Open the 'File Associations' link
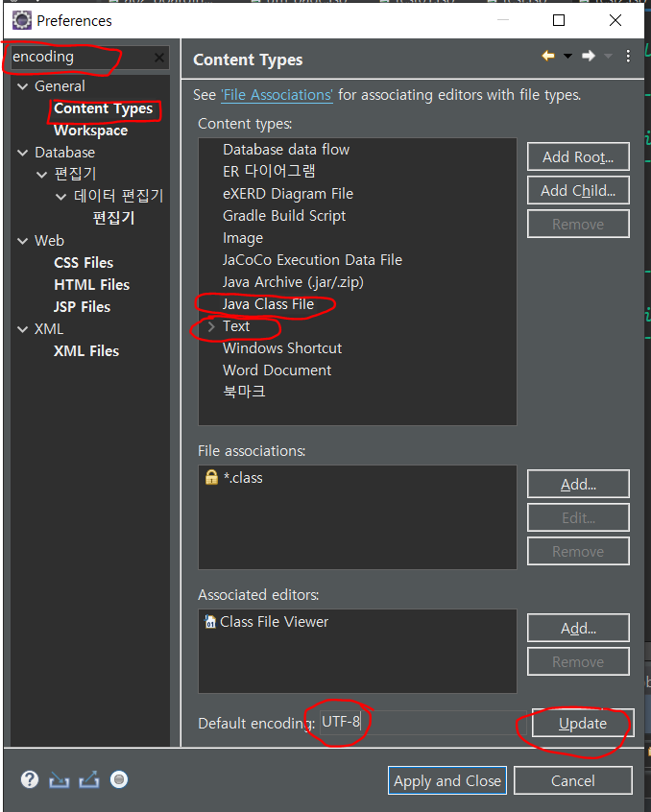Image resolution: width=651 pixels, height=812 pixels. point(277,95)
